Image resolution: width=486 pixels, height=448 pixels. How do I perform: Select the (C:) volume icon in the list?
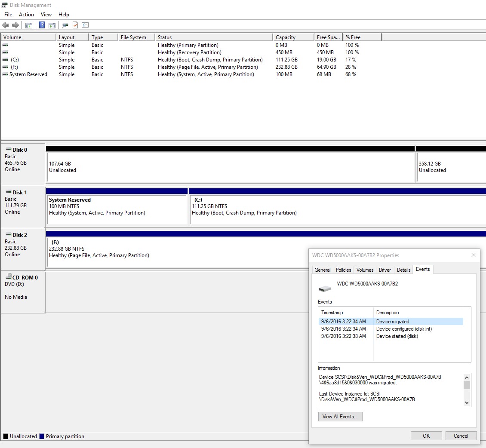coord(4,59)
